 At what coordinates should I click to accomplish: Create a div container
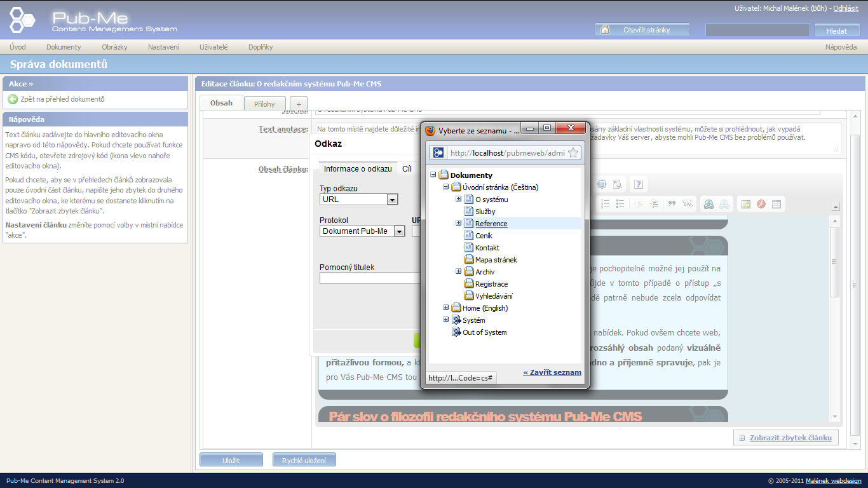[687, 204]
